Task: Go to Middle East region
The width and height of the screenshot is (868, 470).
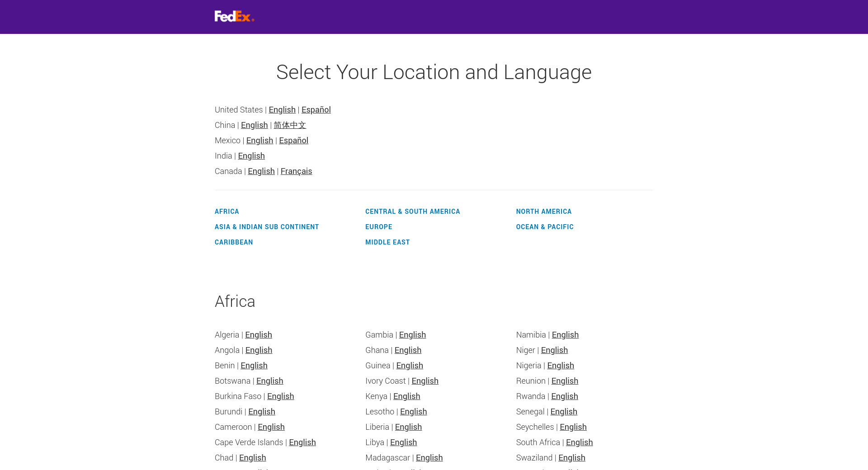Action: click(x=387, y=242)
